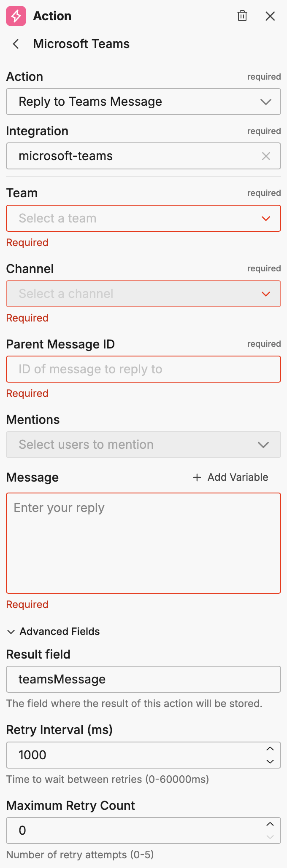
Task: Click the Parent Message ID input field
Action: pyautogui.click(x=143, y=369)
